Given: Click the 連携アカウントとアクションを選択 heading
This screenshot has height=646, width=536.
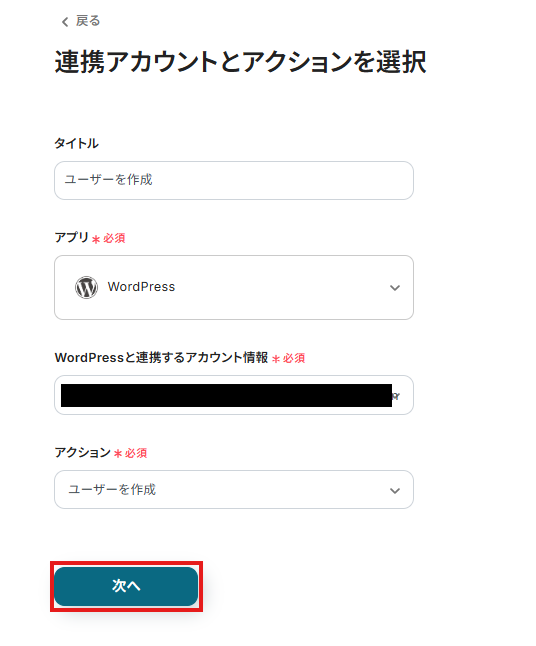Looking at the screenshot, I should 240,62.
